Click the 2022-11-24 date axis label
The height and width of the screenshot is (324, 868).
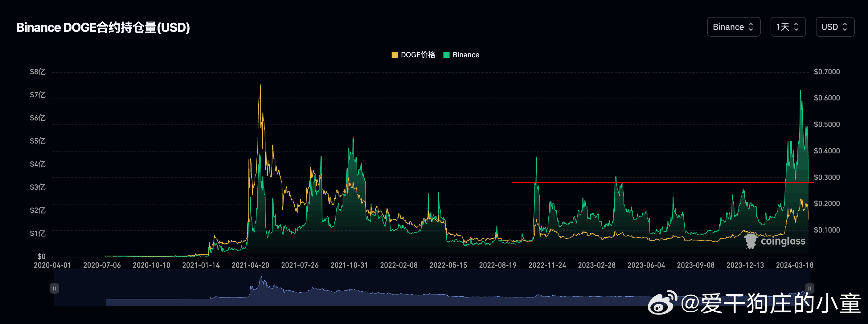547,265
